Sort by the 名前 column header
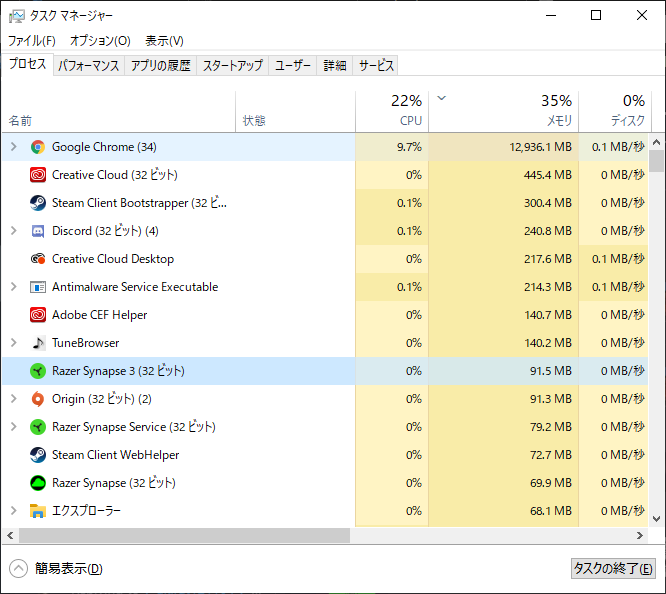666x594 pixels. pos(119,111)
